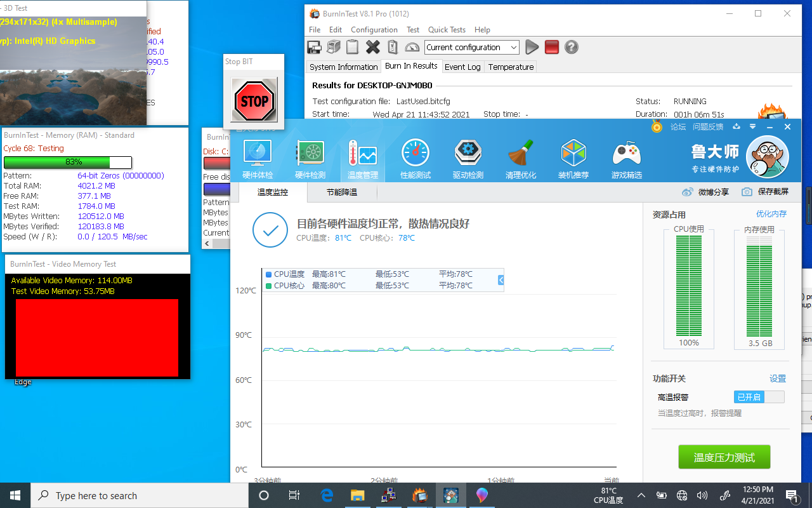Show hidden system tray icons chevron
The height and width of the screenshot is (508, 812).
[641, 495]
